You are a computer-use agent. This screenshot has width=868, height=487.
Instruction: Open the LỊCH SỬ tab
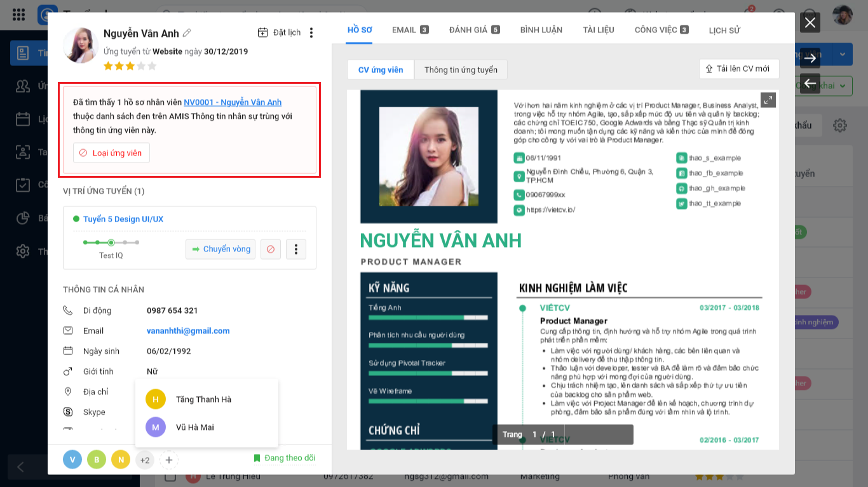coord(724,30)
